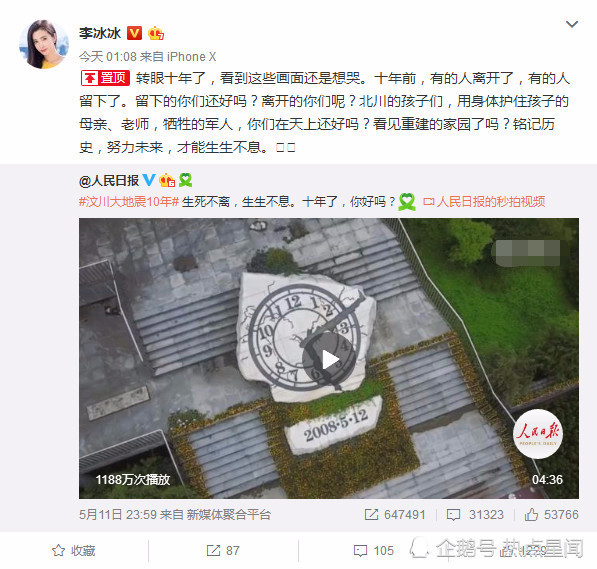Open the @人民日报 account link
597x569 pixels.
pyautogui.click(x=109, y=181)
